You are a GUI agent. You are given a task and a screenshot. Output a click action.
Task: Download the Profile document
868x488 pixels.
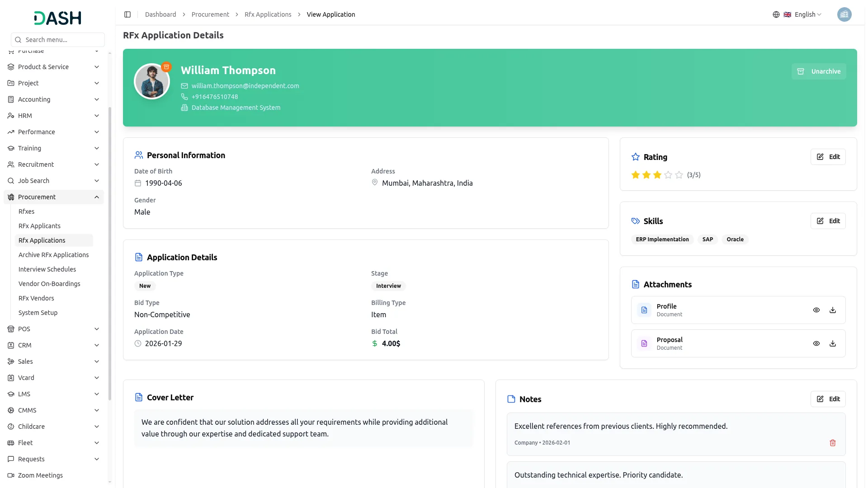pos(832,310)
